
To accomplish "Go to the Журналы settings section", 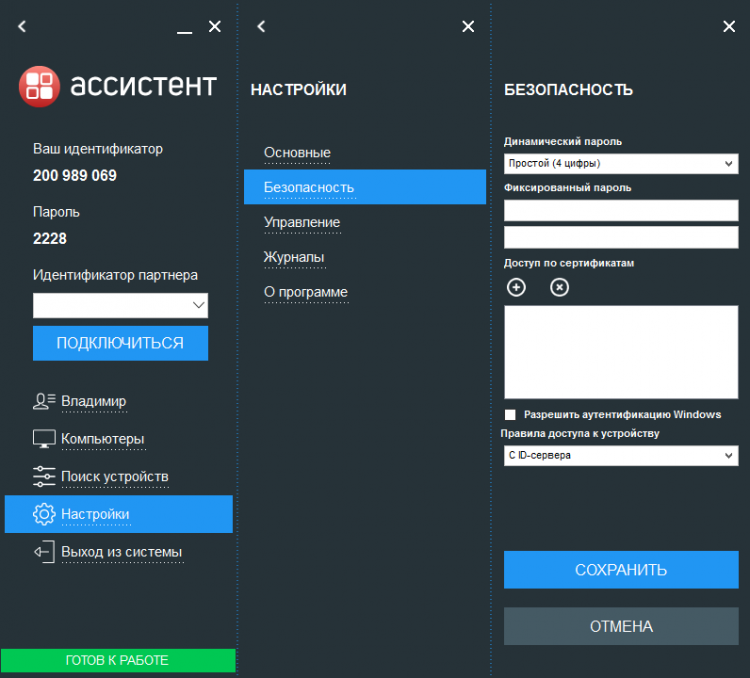I will (x=294, y=257).
